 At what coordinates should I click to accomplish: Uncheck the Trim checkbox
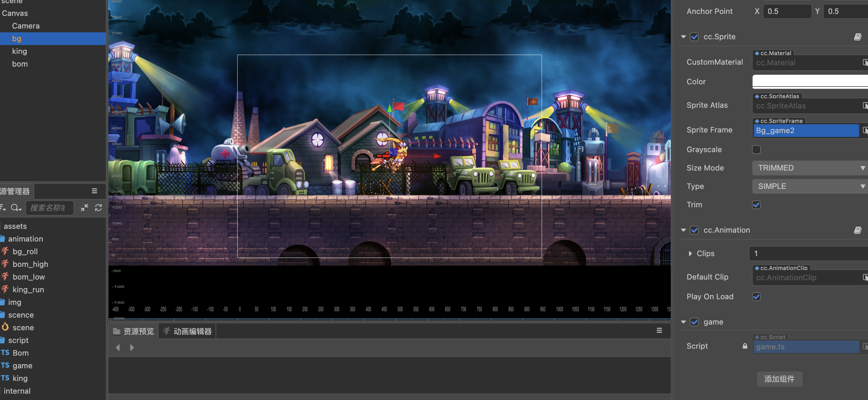coord(756,205)
